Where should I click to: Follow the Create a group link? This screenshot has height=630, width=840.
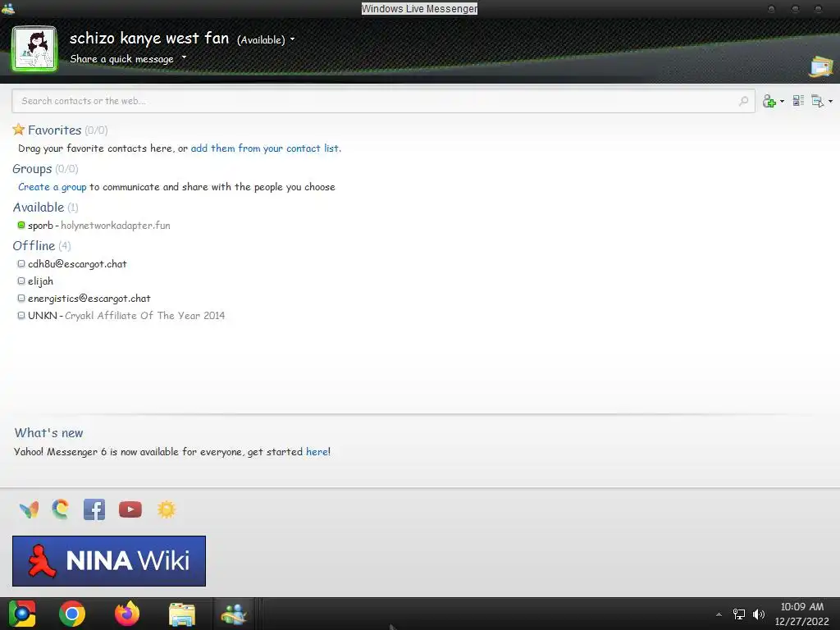[x=52, y=187]
